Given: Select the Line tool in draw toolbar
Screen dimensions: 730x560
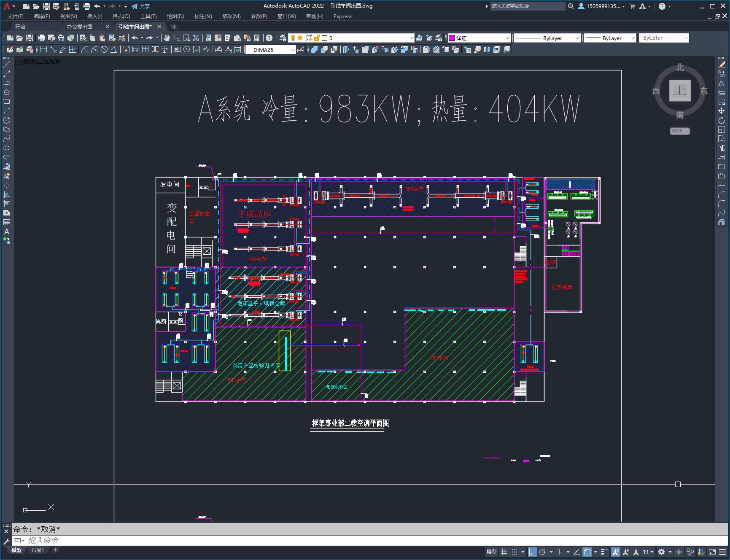Looking at the screenshot, I should [x=7, y=65].
